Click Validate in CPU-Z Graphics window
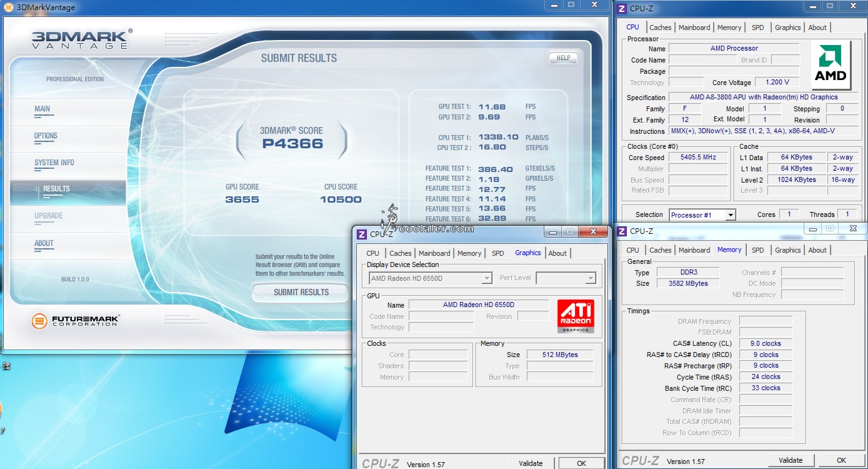868x469 pixels. pos(531,463)
